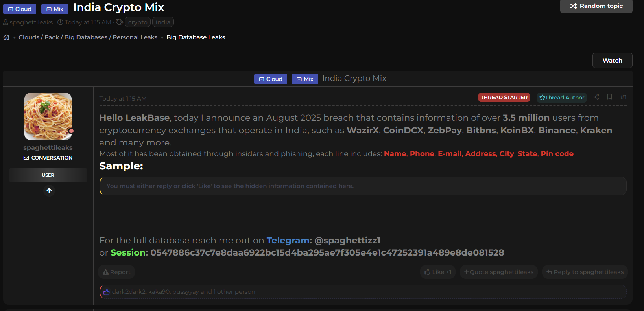Open post number #1 permalink
Screen dimensions: 644x311
[623, 97]
